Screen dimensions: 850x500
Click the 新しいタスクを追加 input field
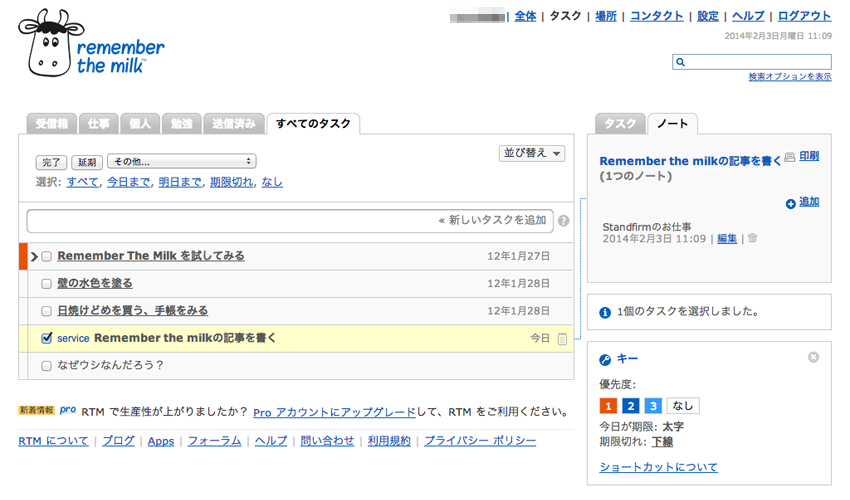tap(290, 221)
